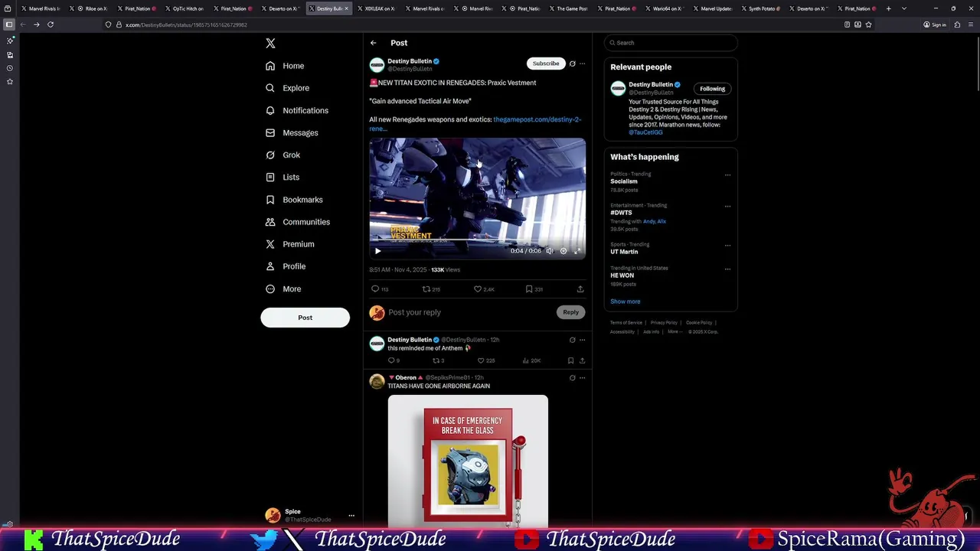The image size is (980, 551).
Task: Reload the page
Action: pos(51,24)
